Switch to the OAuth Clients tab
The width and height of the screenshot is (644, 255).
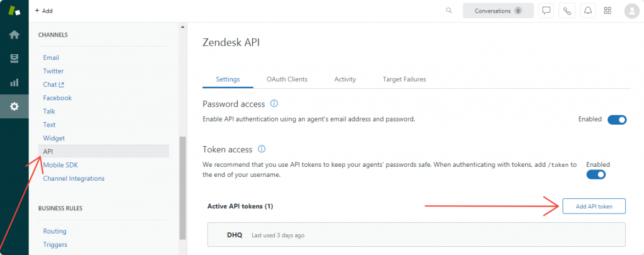coord(287,79)
